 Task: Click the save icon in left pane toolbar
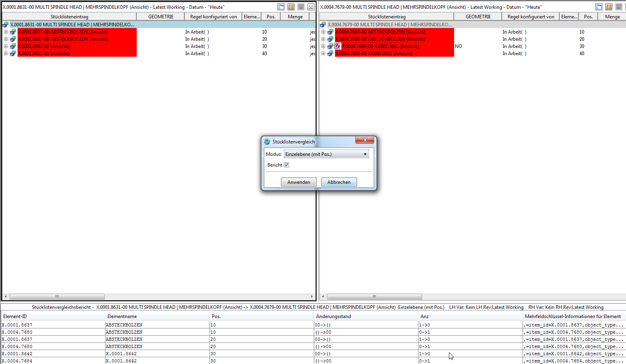point(301,7)
